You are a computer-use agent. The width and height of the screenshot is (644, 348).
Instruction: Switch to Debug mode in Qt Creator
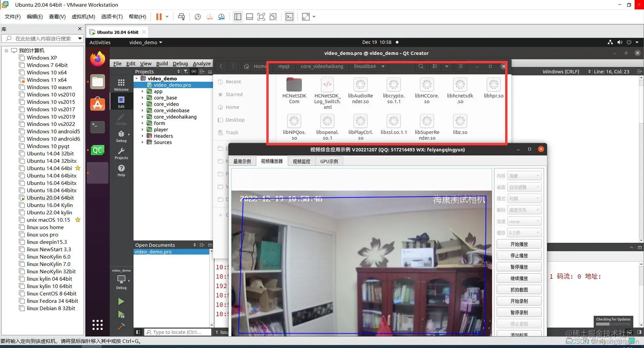(x=121, y=136)
